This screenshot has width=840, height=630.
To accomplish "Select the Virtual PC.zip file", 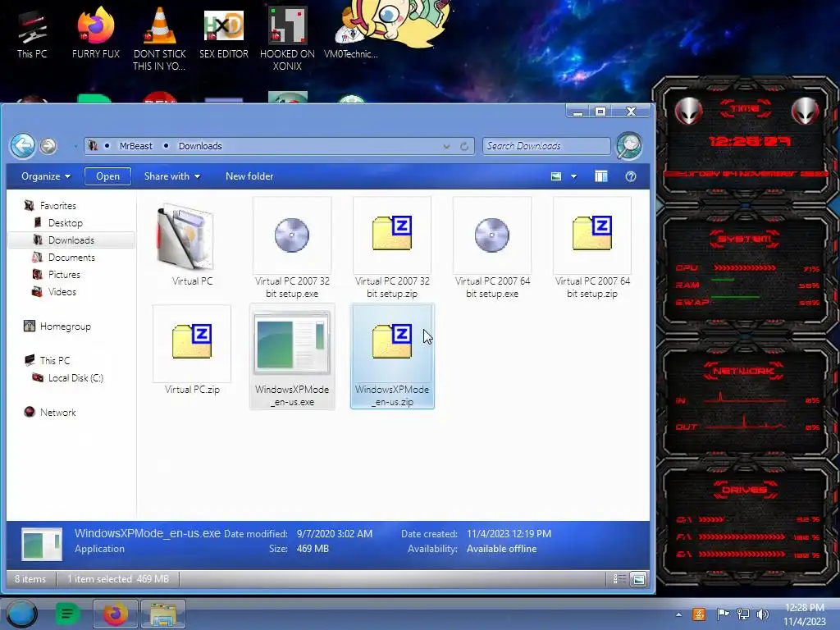I will [192, 351].
